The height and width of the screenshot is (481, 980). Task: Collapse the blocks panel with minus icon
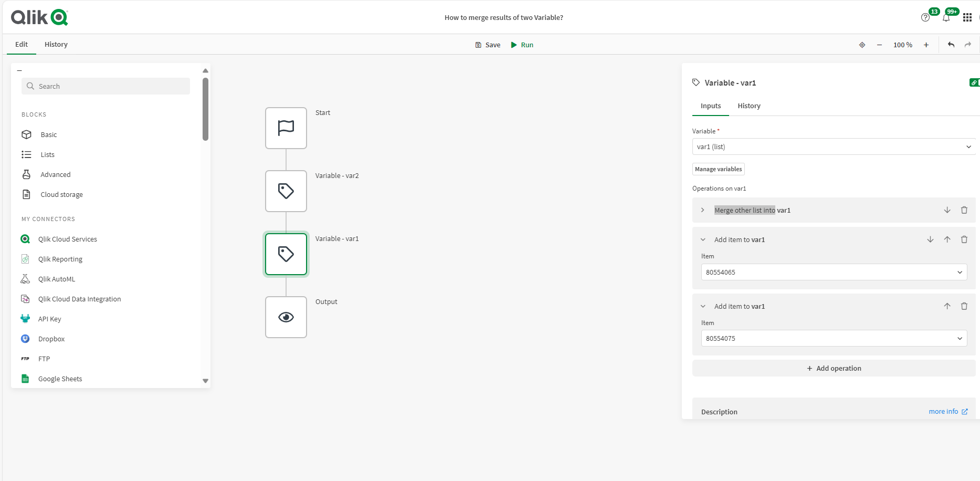[19, 70]
